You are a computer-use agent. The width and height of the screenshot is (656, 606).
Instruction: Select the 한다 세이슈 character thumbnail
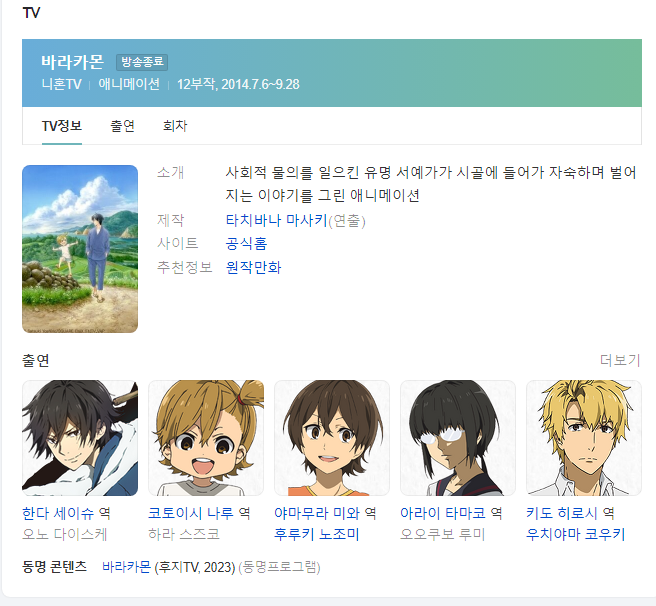point(80,438)
